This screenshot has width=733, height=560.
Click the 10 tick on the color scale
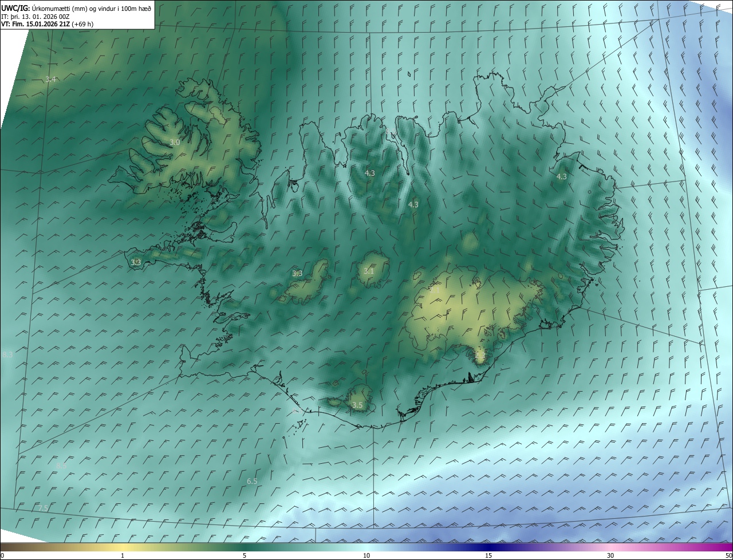(366, 556)
